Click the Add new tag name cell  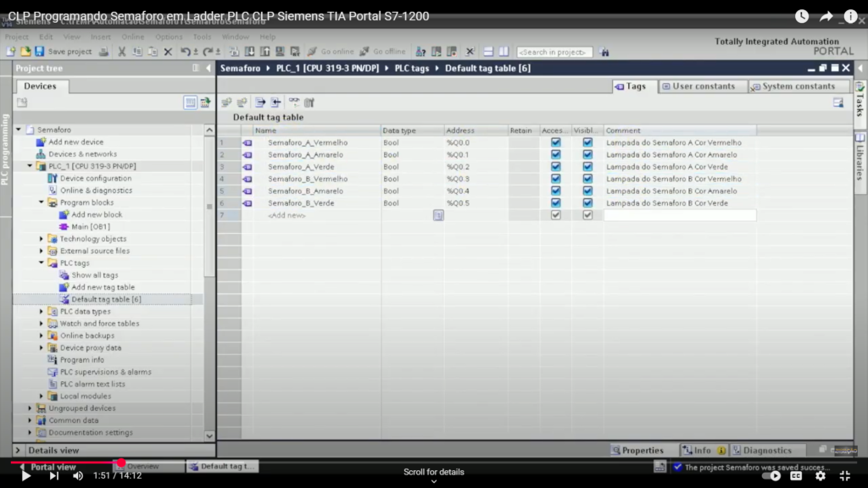[x=317, y=215]
